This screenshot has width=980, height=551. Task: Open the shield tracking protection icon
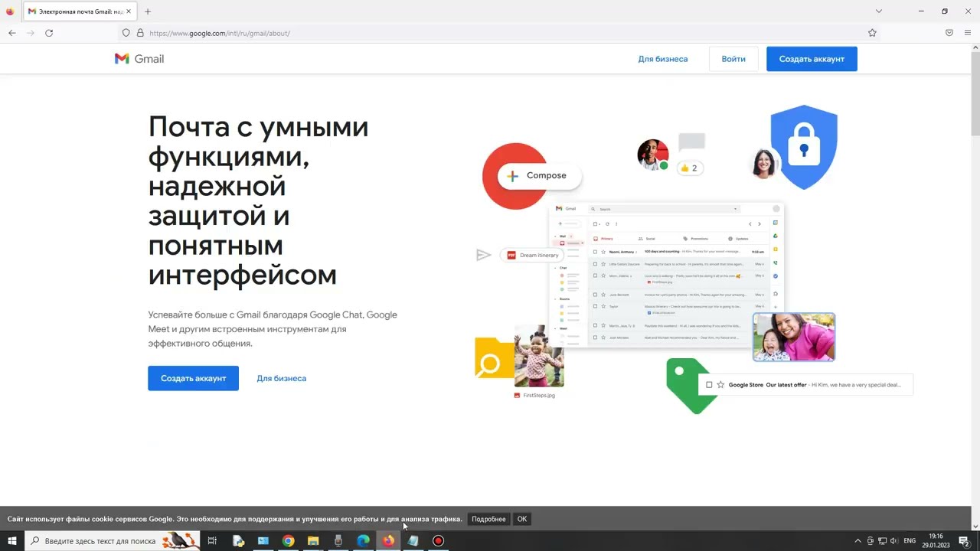coord(126,33)
